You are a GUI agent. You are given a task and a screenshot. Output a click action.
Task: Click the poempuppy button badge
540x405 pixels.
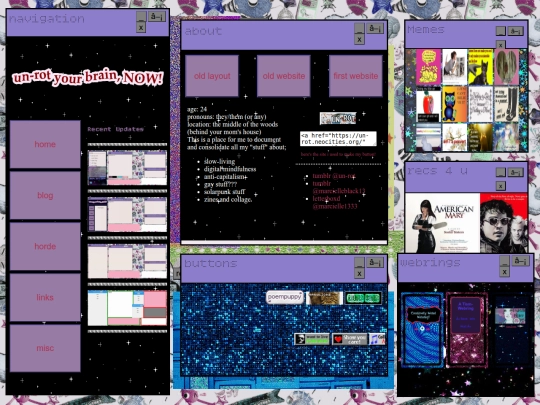click(285, 297)
